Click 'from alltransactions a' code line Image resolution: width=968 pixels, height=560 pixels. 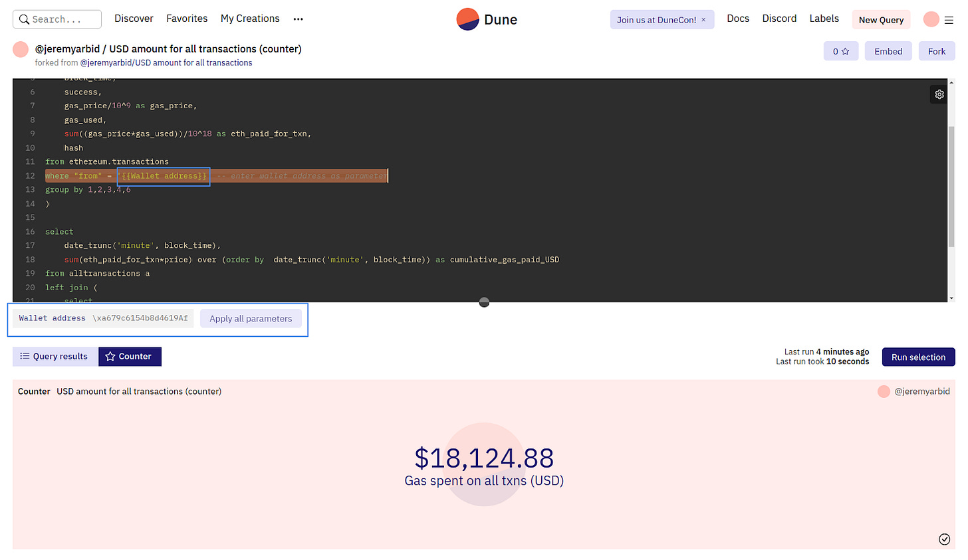click(97, 274)
